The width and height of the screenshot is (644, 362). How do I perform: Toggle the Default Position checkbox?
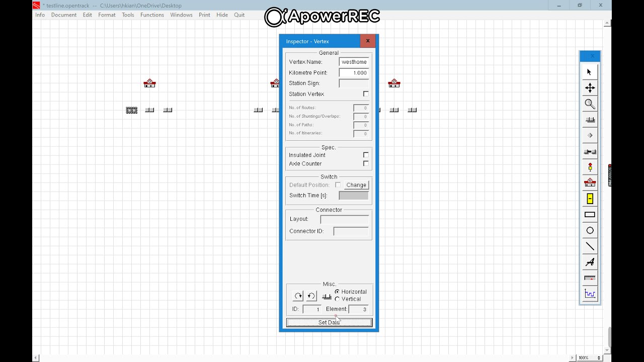[x=338, y=185]
